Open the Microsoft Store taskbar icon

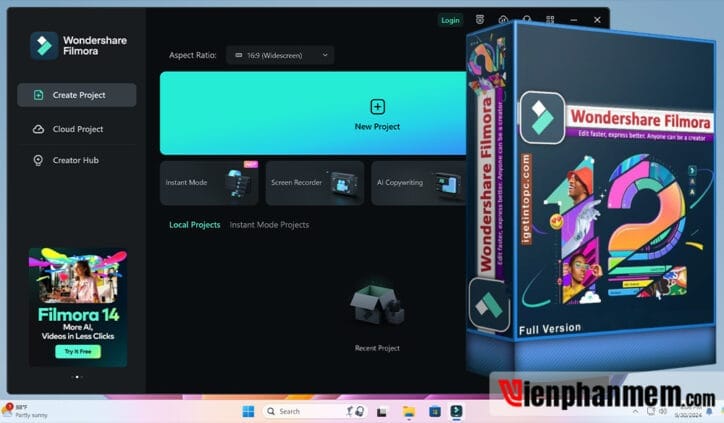coord(434,411)
